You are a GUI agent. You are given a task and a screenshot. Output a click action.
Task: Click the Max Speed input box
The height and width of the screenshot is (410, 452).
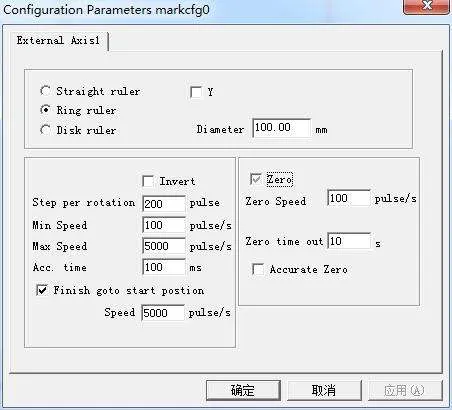pos(164,246)
